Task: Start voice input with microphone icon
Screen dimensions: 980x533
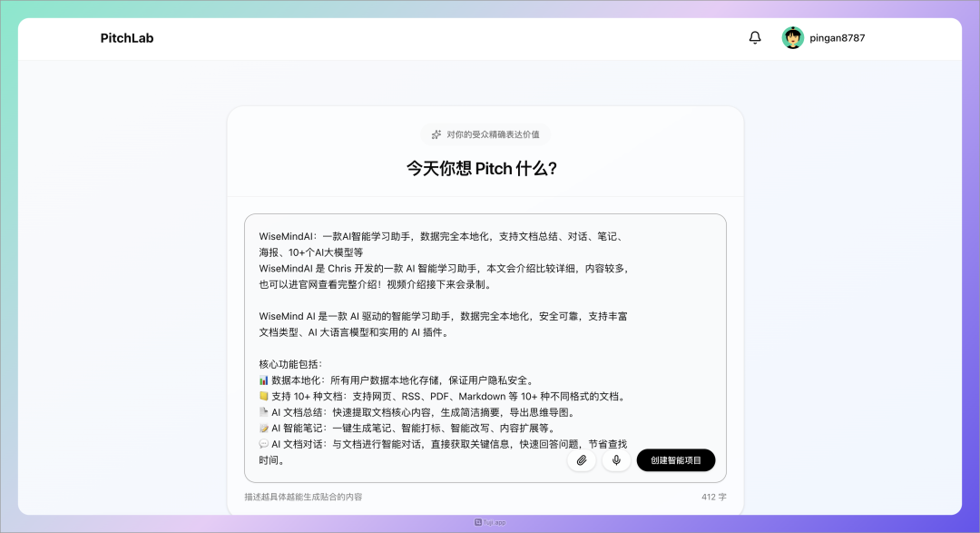Action: coord(616,460)
